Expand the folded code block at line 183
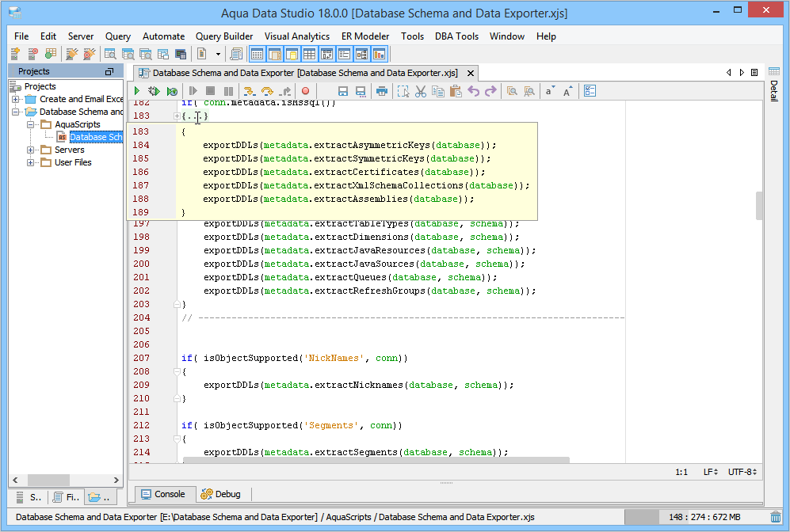Image resolution: width=790 pixels, height=532 pixels. coord(177,116)
